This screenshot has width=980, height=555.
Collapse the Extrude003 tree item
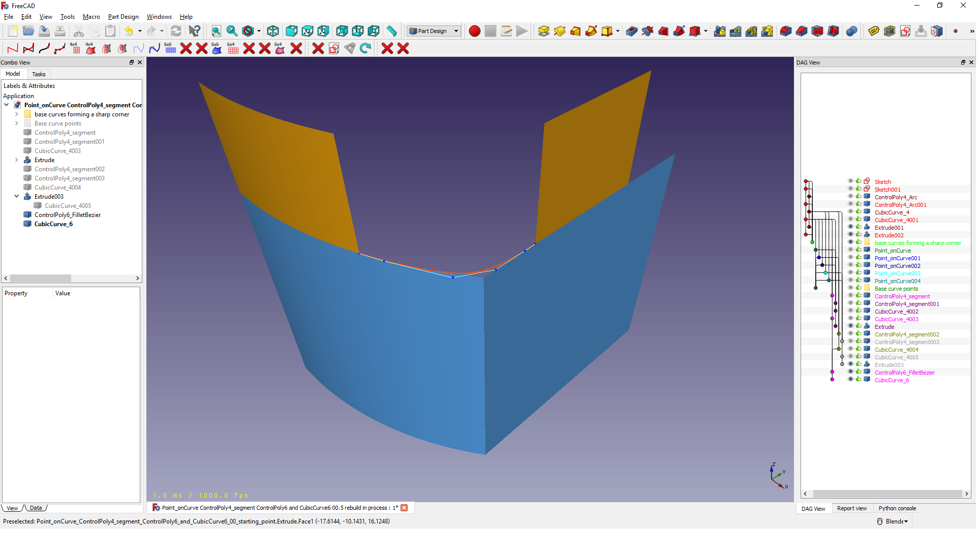pos(16,196)
